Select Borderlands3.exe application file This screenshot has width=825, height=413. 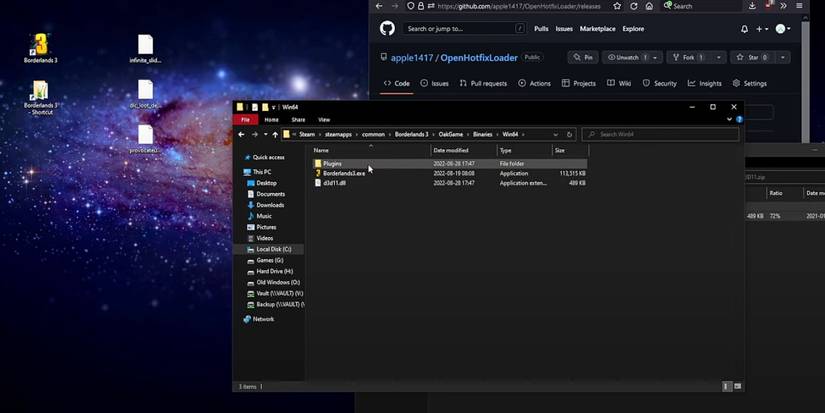pyautogui.click(x=450, y=173)
